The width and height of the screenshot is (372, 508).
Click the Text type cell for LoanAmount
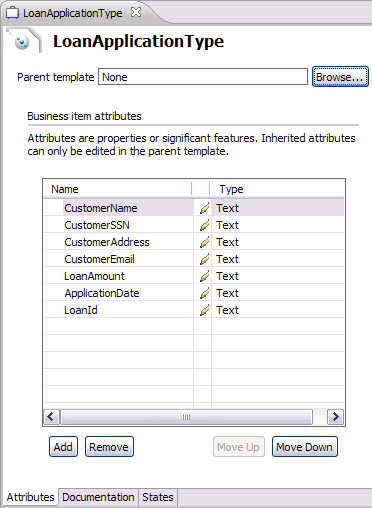(277, 276)
